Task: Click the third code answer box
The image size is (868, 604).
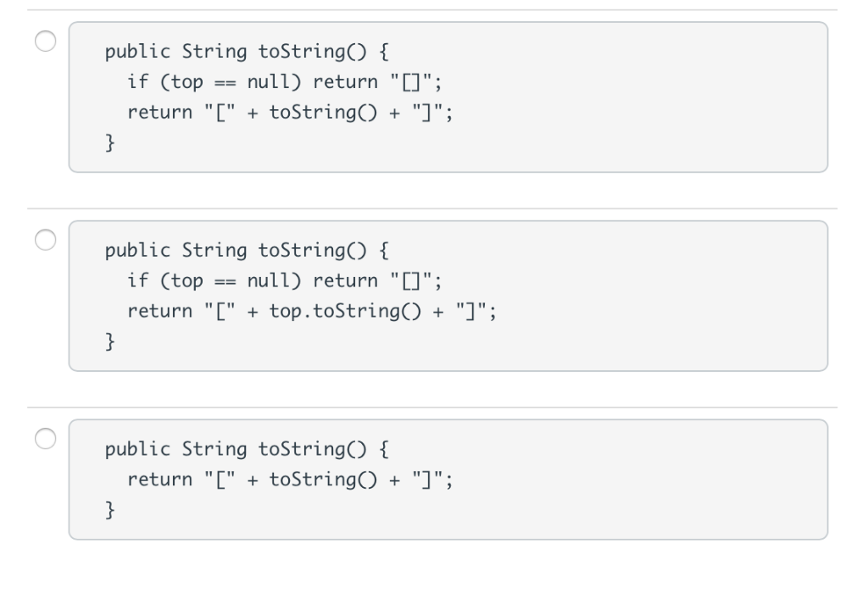Action: click(449, 479)
